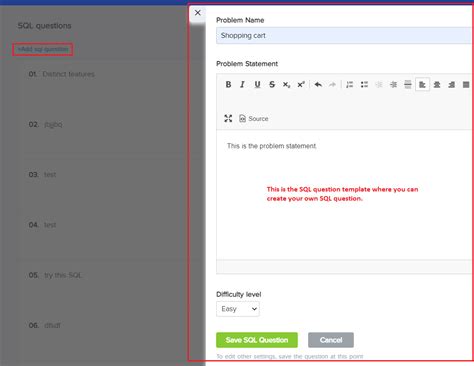Cancel the SQL question form
The height and width of the screenshot is (366, 474).
click(331, 340)
